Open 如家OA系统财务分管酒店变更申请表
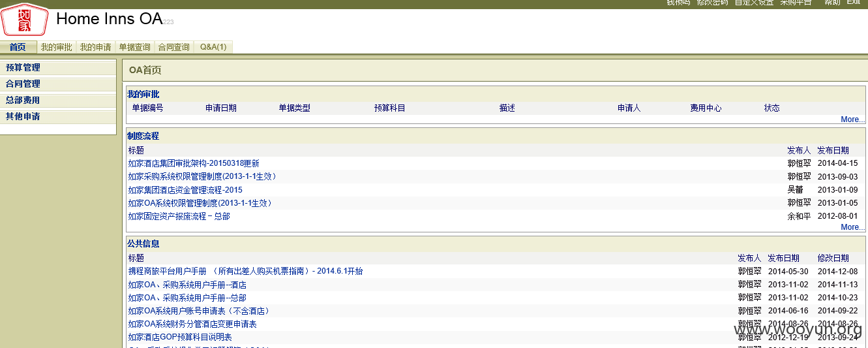 tap(192, 324)
